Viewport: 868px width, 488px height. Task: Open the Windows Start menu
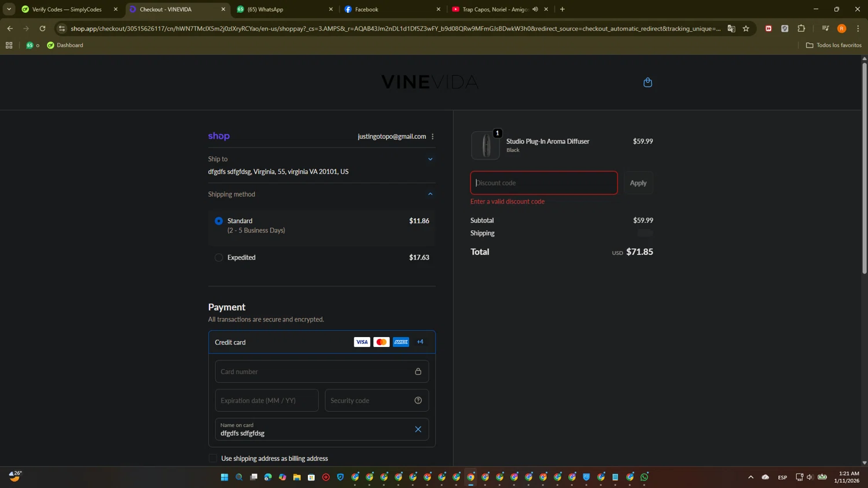[225, 477]
